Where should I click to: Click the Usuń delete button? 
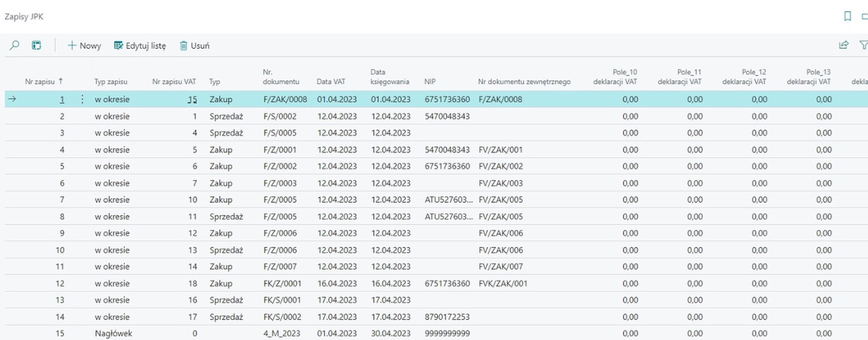(194, 46)
